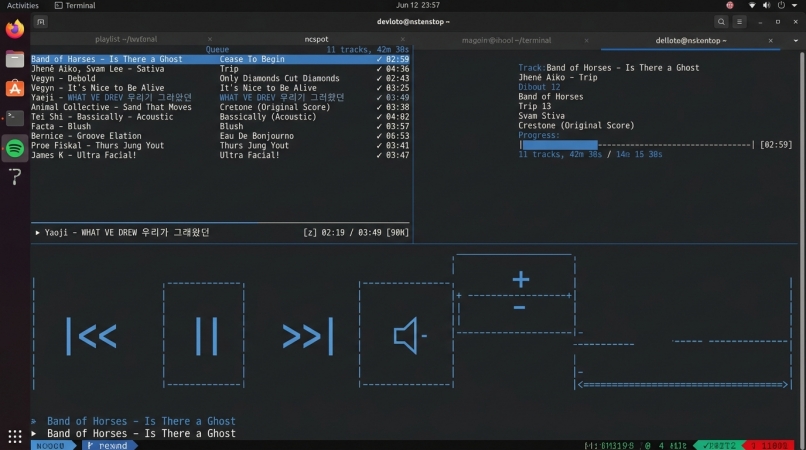The width and height of the screenshot is (806, 450).
Task: Click the Queue header label
Action: pos(217,49)
